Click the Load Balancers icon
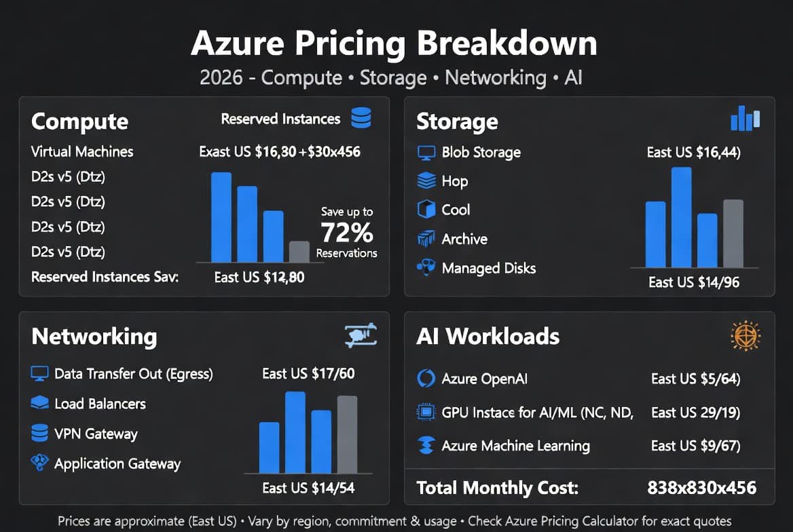The height and width of the screenshot is (532, 793). pyautogui.click(x=39, y=403)
